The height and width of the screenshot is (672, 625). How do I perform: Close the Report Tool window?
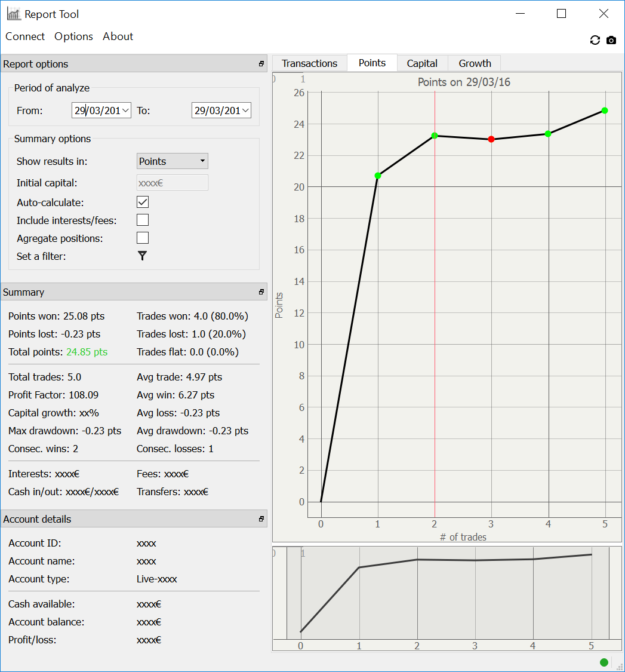[x=604, y=14]
